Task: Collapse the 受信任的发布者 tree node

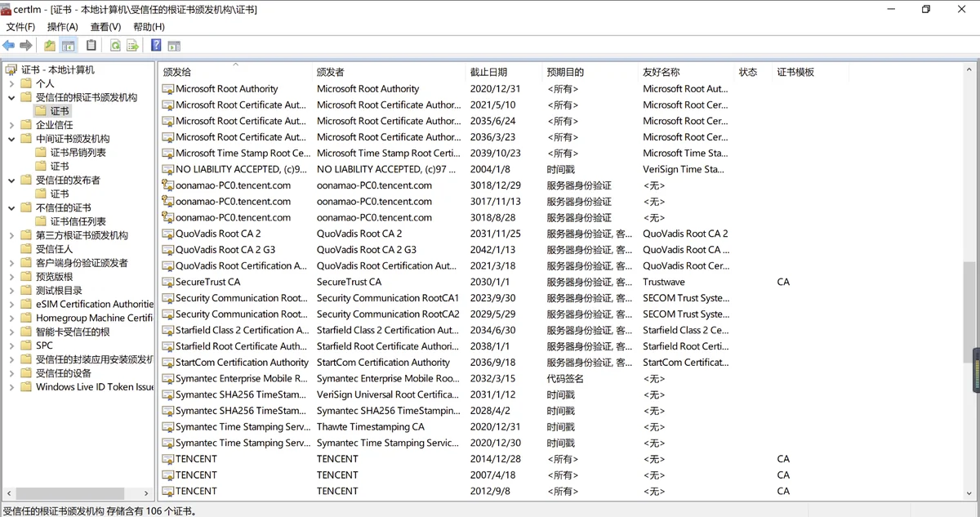Action: pyautogui.click(x=11, y=180)
